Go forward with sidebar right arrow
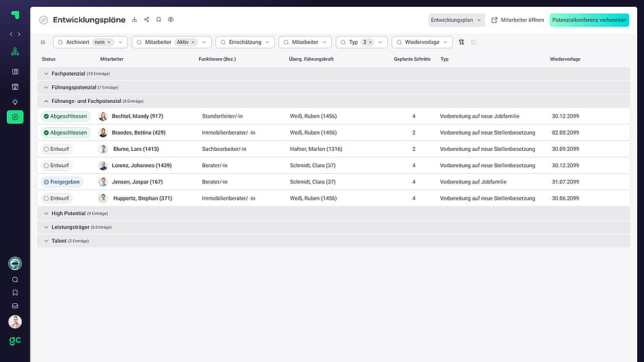The height and width of the screenshot is (362, 644). tap(19, 34)
